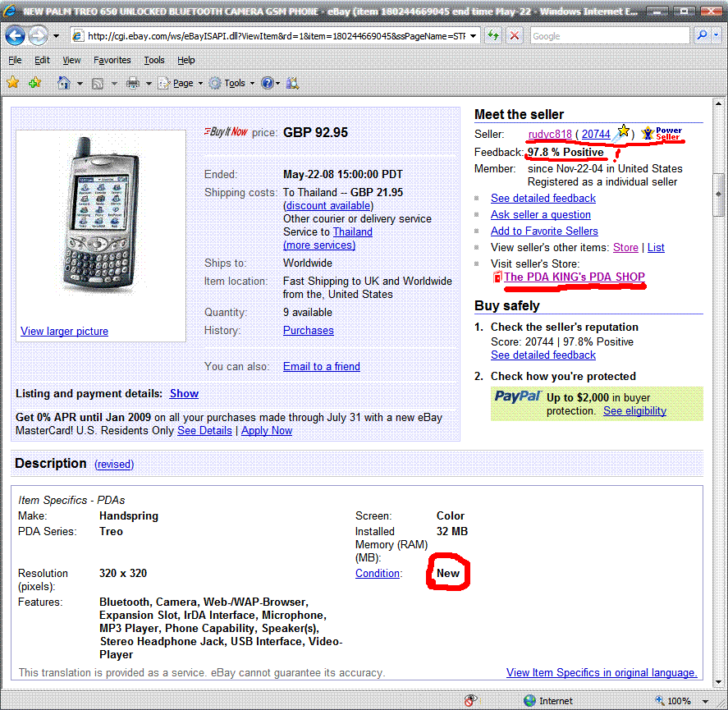Open See detailed feedback under Meet the seller

point(543,199)
